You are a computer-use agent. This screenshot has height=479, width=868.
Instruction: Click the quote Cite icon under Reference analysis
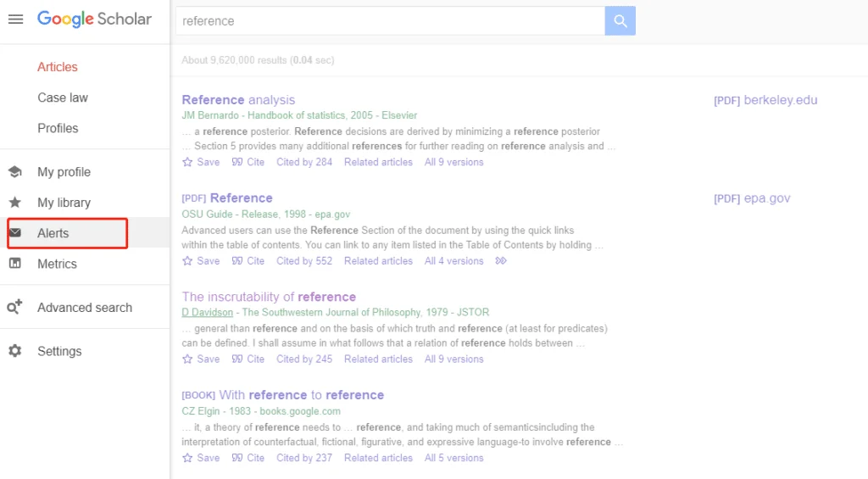coord(237,162)
